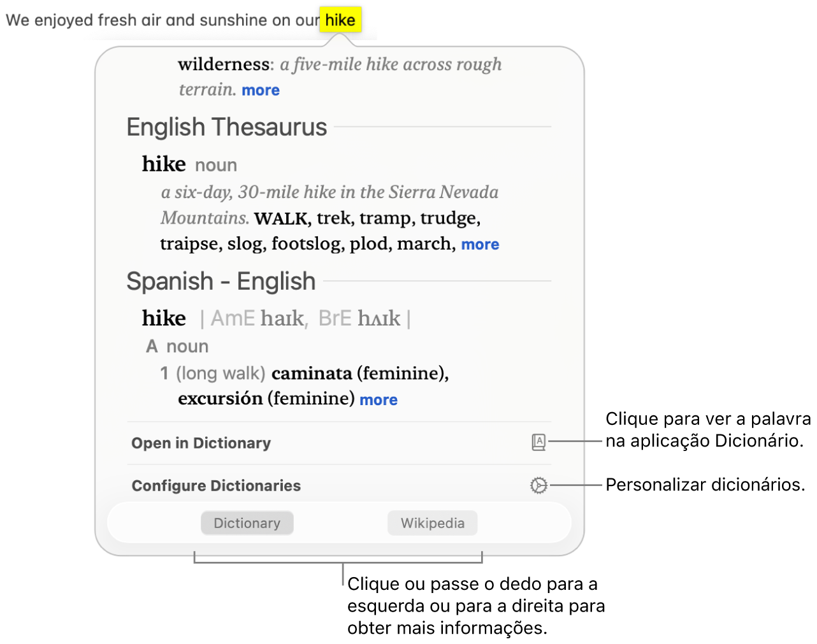The width and height of the screenshot is (817, 644).
Task: Expand thesaurus synonyms via more link
Action: click(x=480, y=244)
